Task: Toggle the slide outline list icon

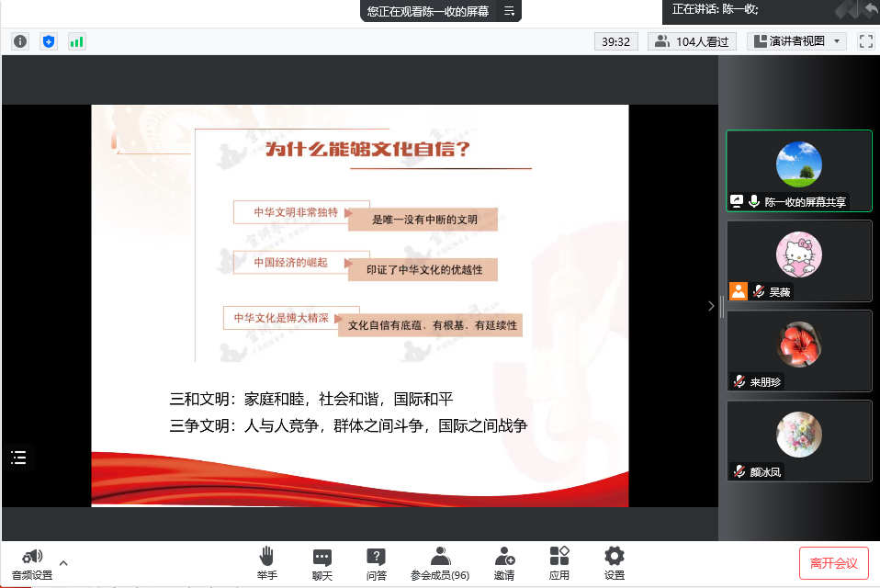Action: point(18,458)
